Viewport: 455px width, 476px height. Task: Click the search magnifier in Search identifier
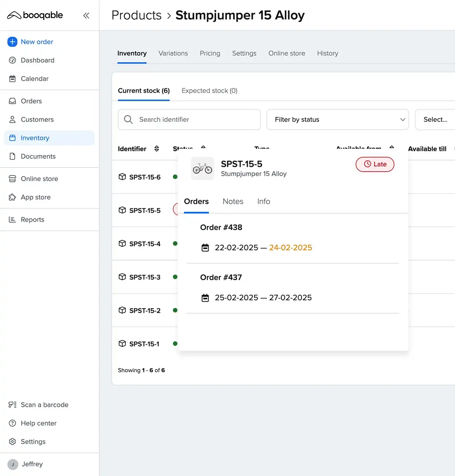(128, 119)
